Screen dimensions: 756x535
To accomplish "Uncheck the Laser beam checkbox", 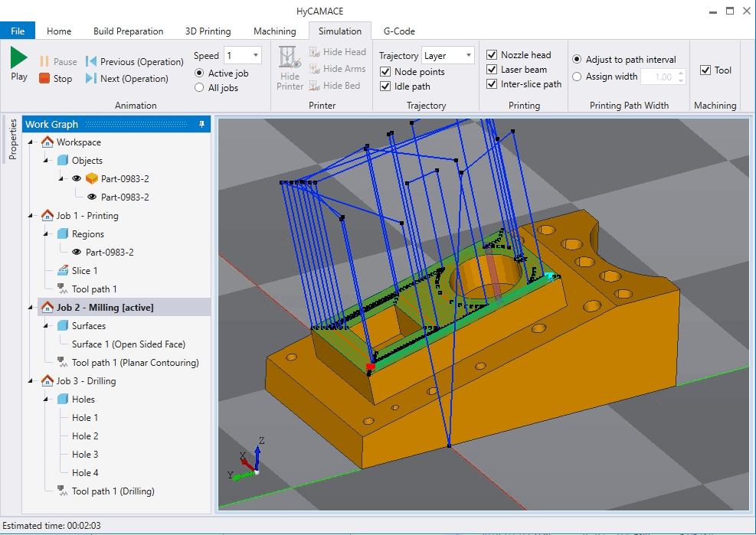I will click(x=492, y=70).
